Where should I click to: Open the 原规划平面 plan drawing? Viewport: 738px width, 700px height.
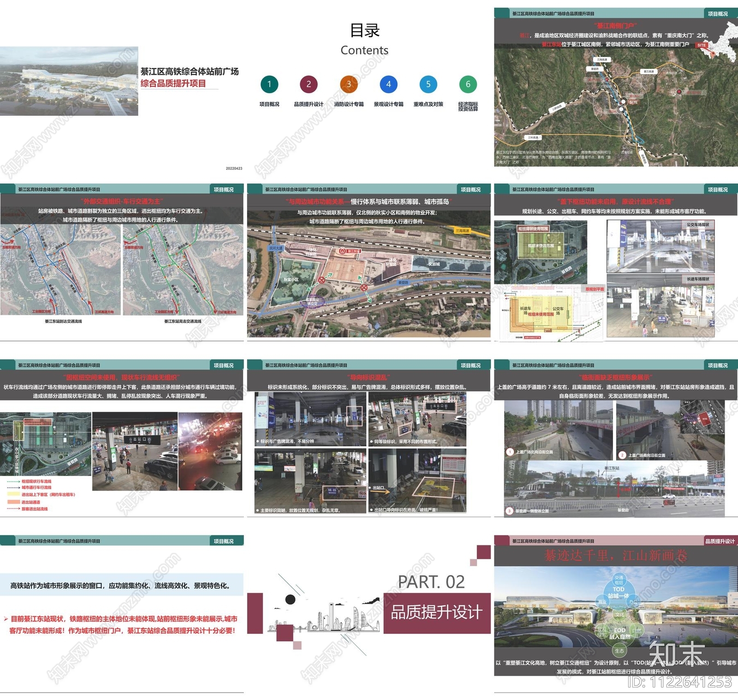pyautogui.click(x=553, y=313)
